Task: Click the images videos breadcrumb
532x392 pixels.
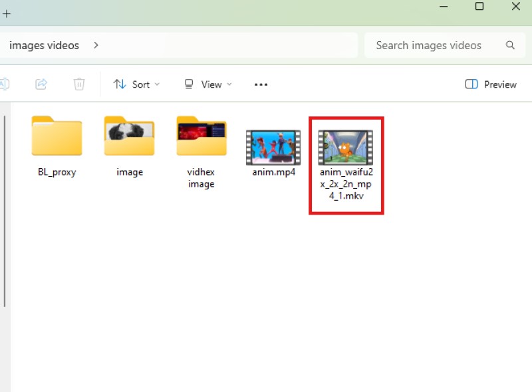Action: tap(44, 45)
